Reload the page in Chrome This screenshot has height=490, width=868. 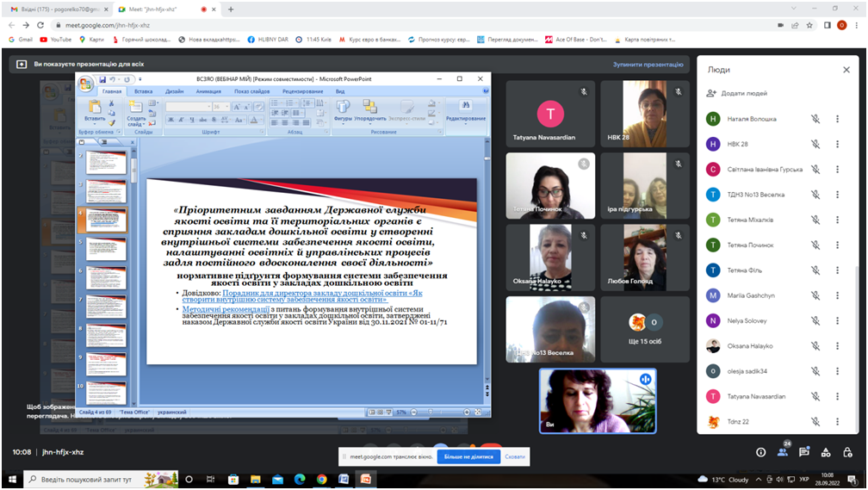[40, 25]
